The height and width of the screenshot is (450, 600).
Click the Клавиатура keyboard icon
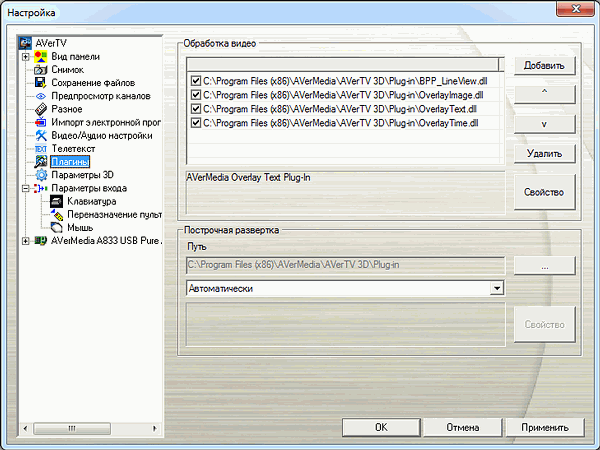57,201
